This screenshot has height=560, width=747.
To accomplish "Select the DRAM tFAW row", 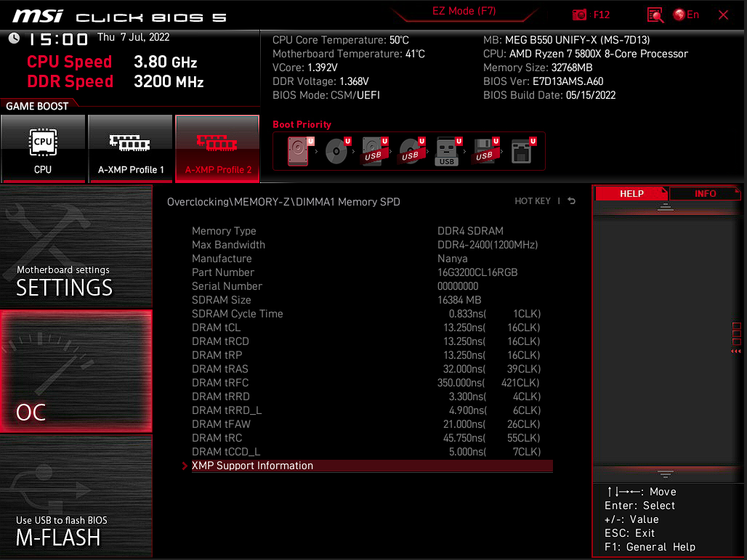I will coord(372,424).
